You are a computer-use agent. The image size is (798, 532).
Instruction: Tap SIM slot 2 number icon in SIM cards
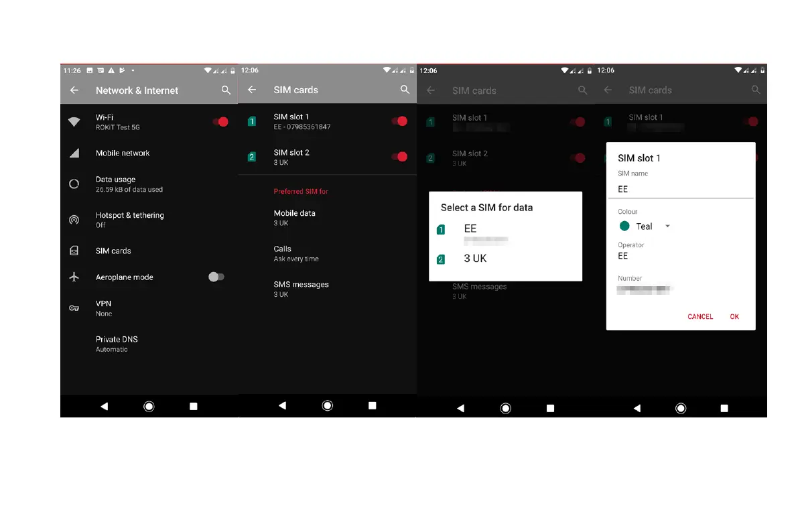coord(252,157)
